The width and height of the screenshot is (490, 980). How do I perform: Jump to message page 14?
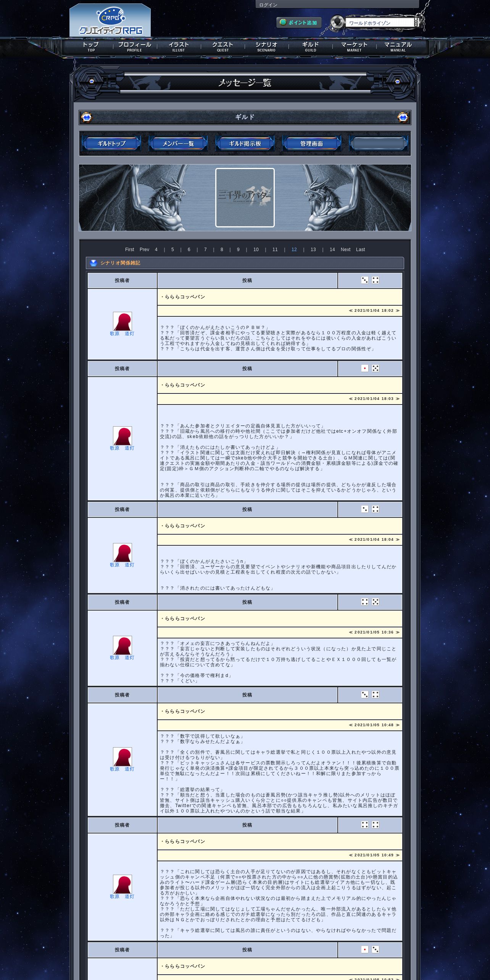click(332, 250)
